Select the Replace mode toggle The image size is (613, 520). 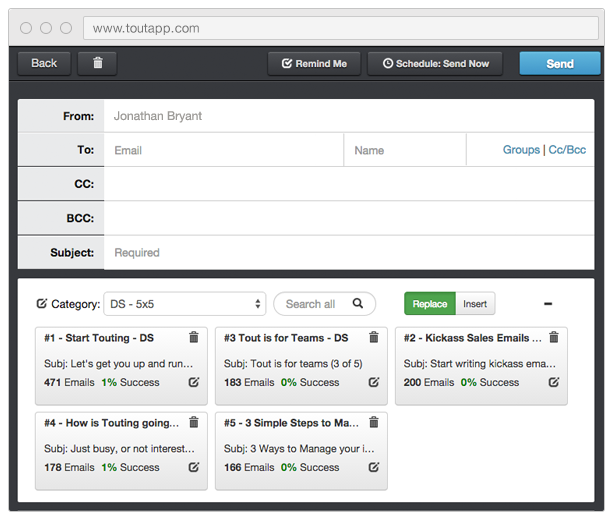pyautogui.click(x=430, y=304)
